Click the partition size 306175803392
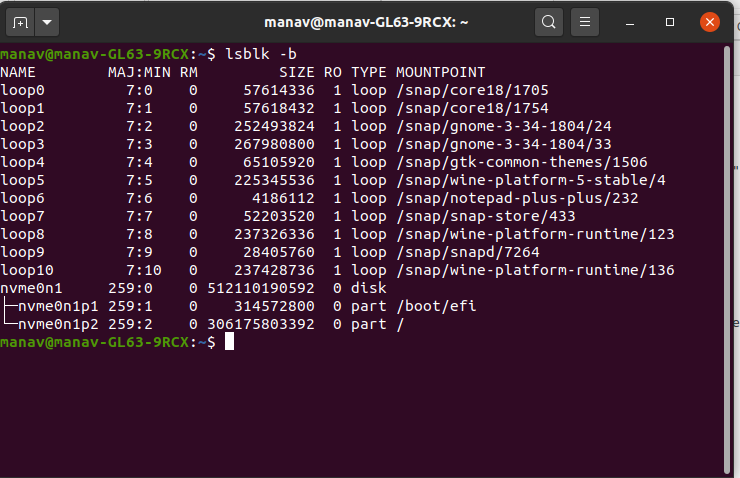This screenshot has width=740, height=478. [261, 324]
